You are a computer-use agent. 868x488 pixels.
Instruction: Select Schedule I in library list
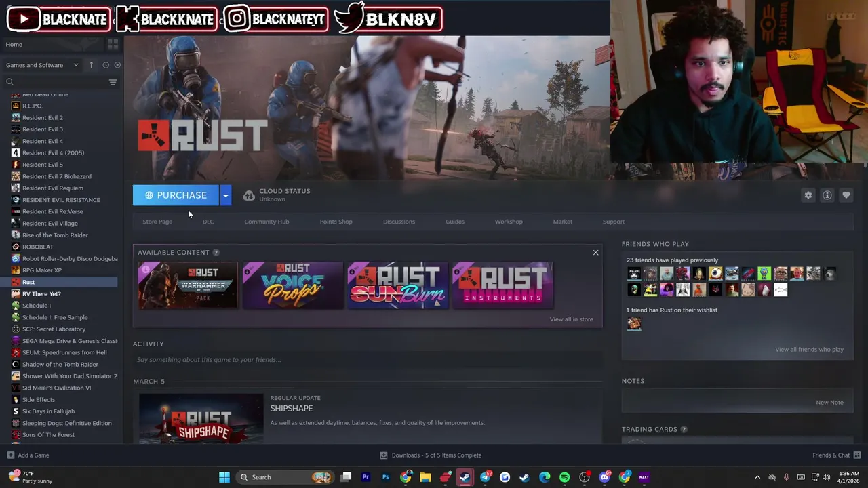[36, 306]
